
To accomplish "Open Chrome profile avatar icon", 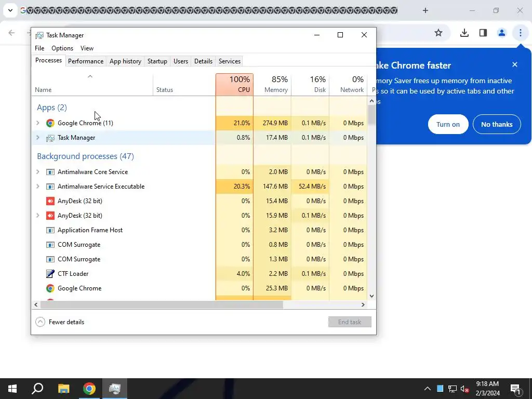I will pyautogui.click(x=501, y=33).
